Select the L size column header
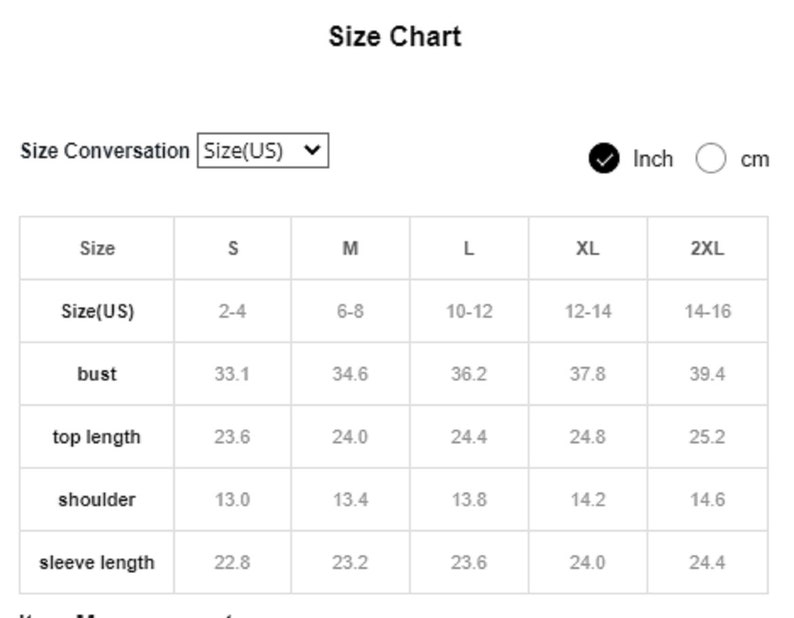This screenshot has width=794, height=618. [469, 248]
